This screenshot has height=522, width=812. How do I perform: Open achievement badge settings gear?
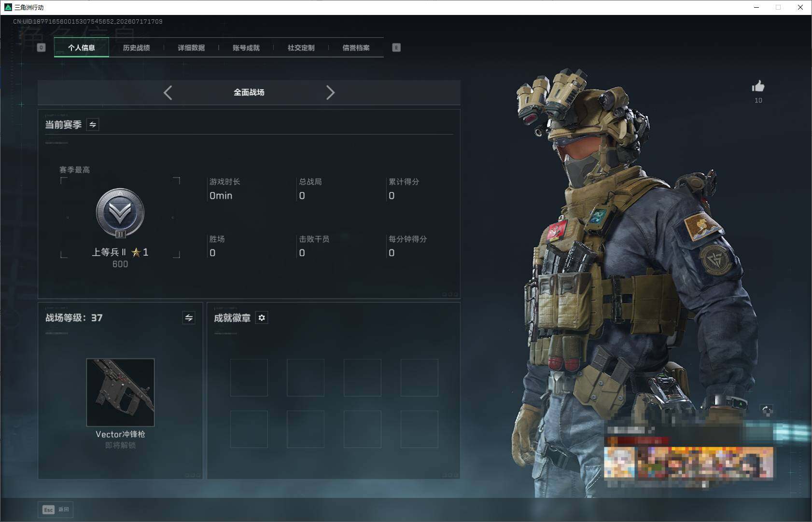coord(262,318)
